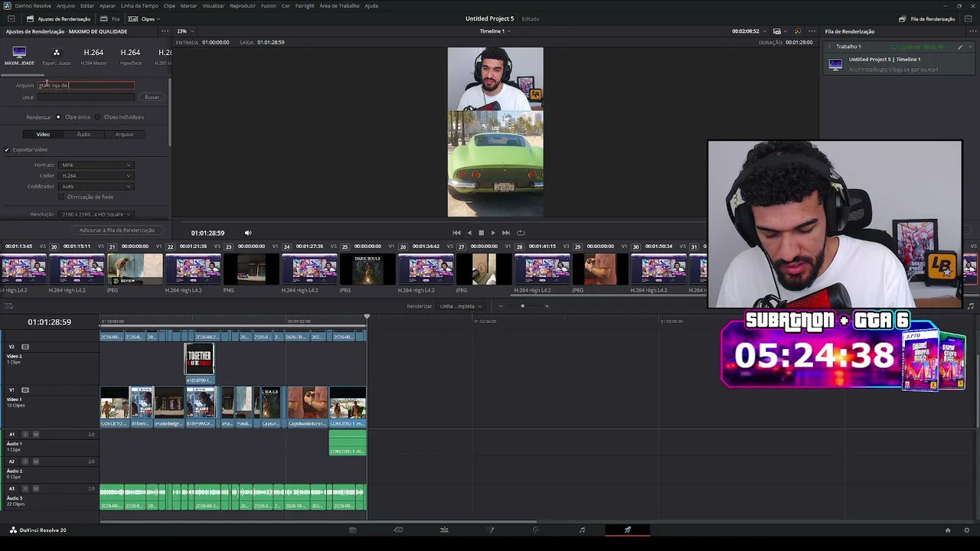Open the Clipes view dropdown

tap(143, 18)
